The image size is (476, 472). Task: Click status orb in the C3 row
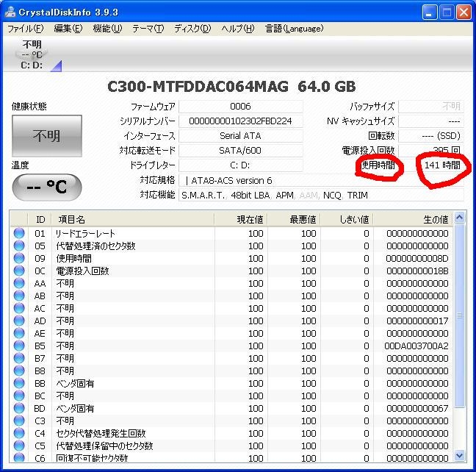(x=19, y=421)
